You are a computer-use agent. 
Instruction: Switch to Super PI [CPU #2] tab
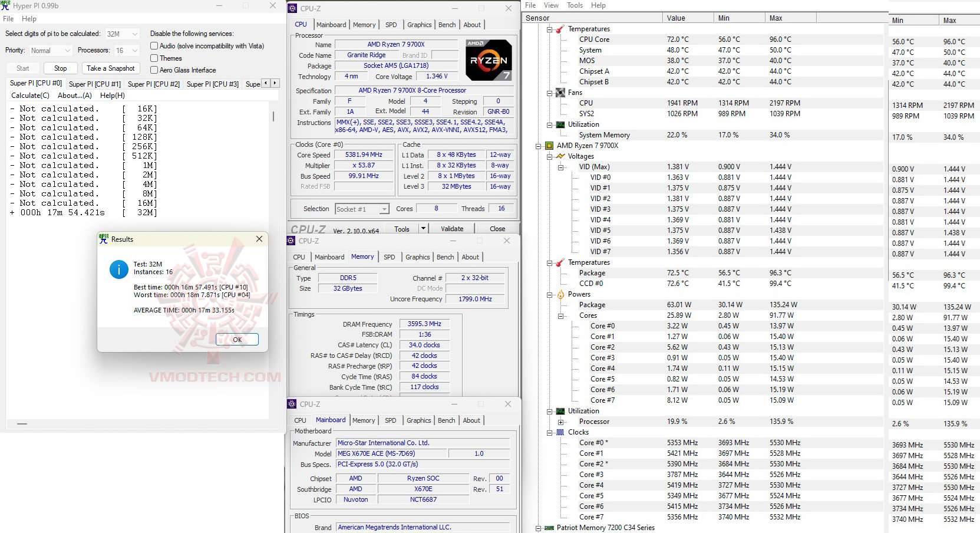[154, 84]
